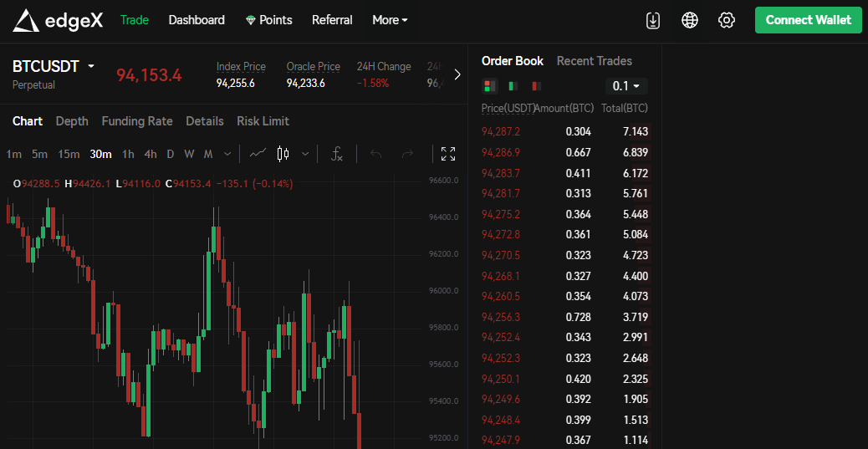Viewport: 868px width, 449px height.
Task: Select the 5m timeframe
Action: click(39, 154)
